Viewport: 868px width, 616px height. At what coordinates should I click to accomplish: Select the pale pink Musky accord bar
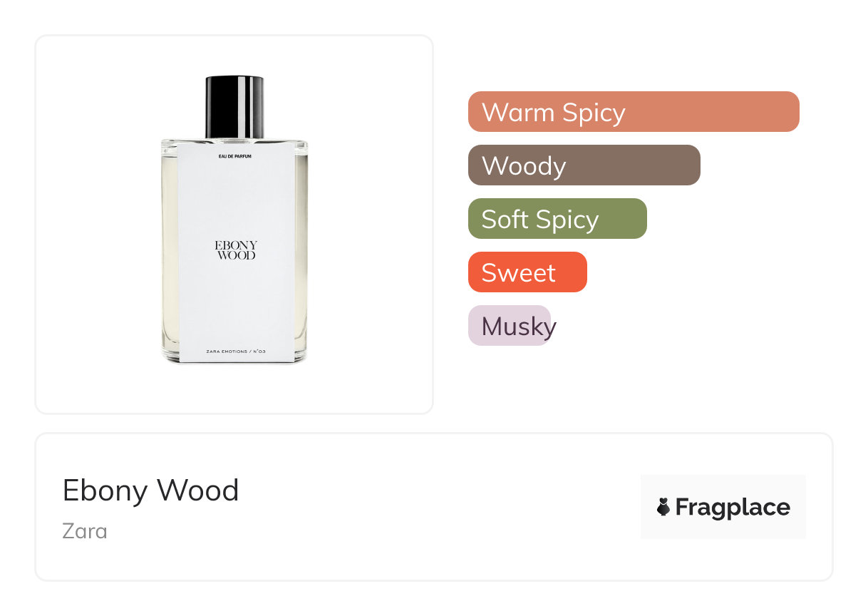(510, 326)
